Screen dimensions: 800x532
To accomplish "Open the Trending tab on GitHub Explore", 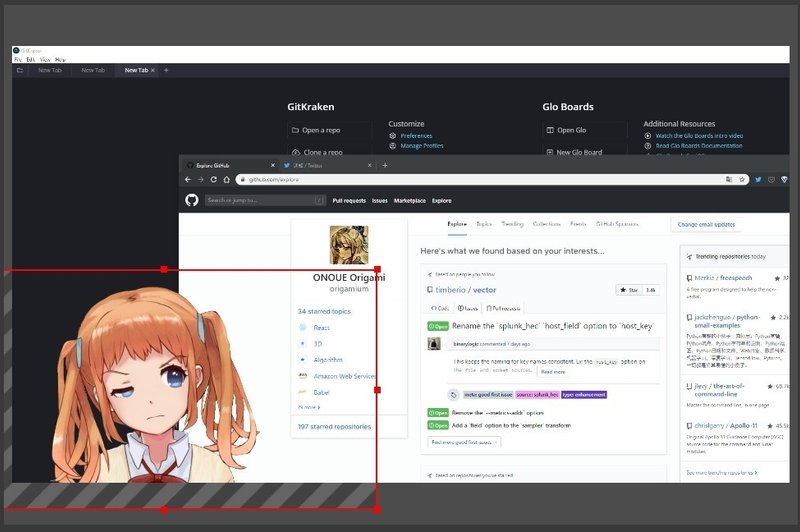I will (512, 224).
